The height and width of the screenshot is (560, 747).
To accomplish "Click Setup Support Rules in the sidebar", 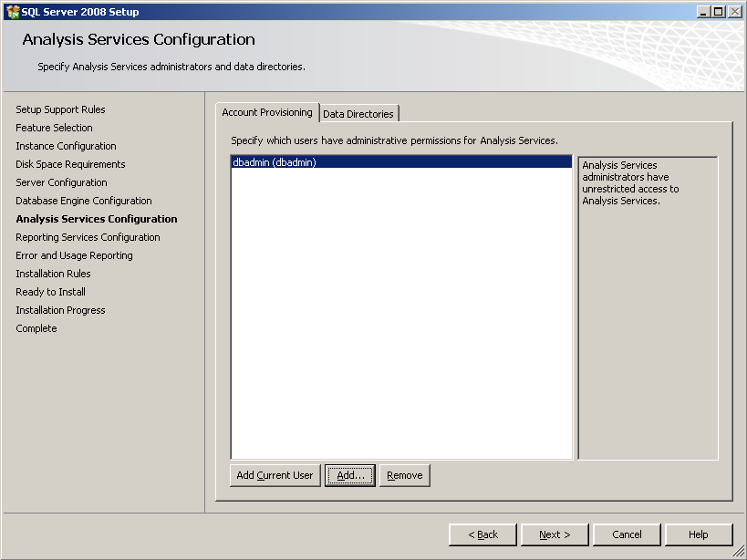I will tap(60, 109).
